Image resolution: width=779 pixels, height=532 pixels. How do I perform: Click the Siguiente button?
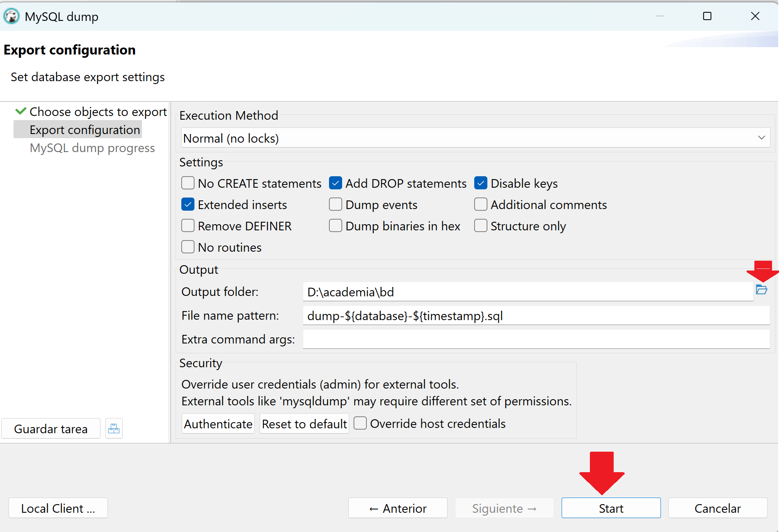504,508
